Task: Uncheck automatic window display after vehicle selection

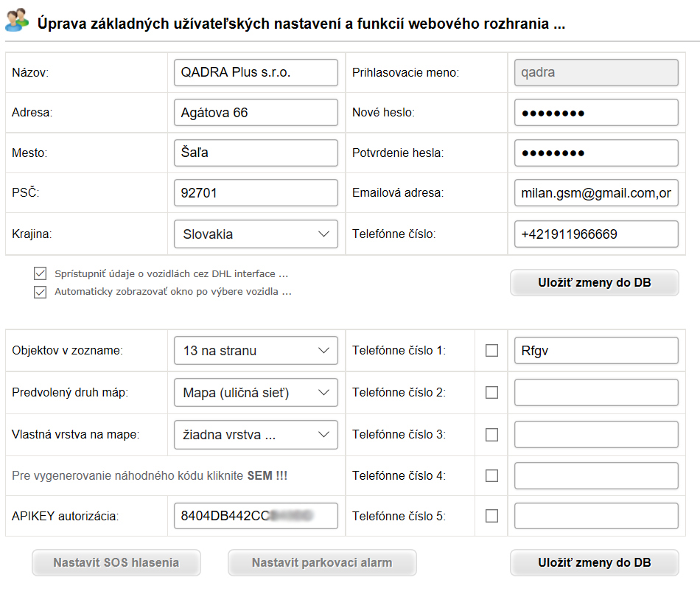Action: (41, 292)
